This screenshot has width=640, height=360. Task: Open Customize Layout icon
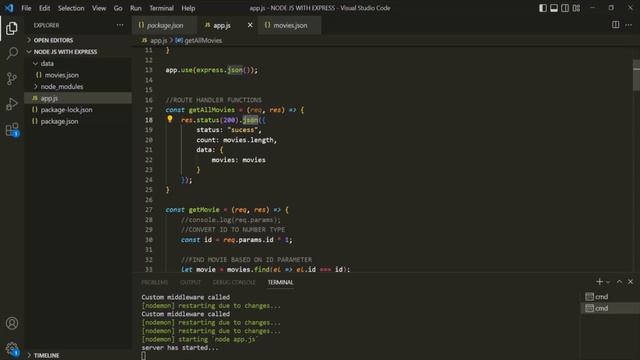tap(576, 8)
